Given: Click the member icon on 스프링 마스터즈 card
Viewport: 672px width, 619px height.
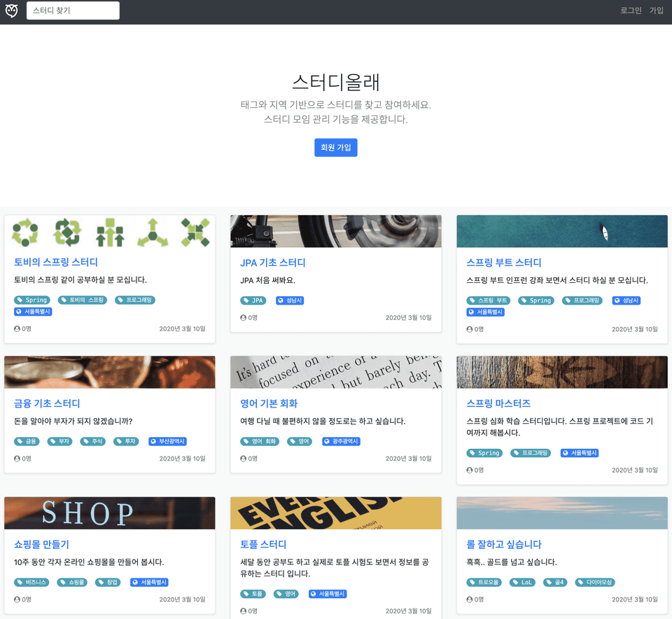Looking at the screenshot, I should pos(470,471).
